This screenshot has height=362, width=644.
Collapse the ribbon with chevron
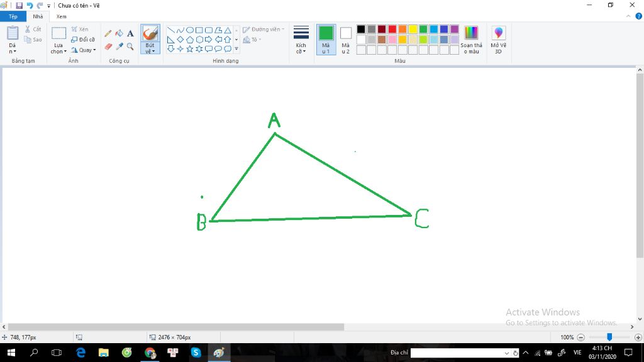coord(628,16)
